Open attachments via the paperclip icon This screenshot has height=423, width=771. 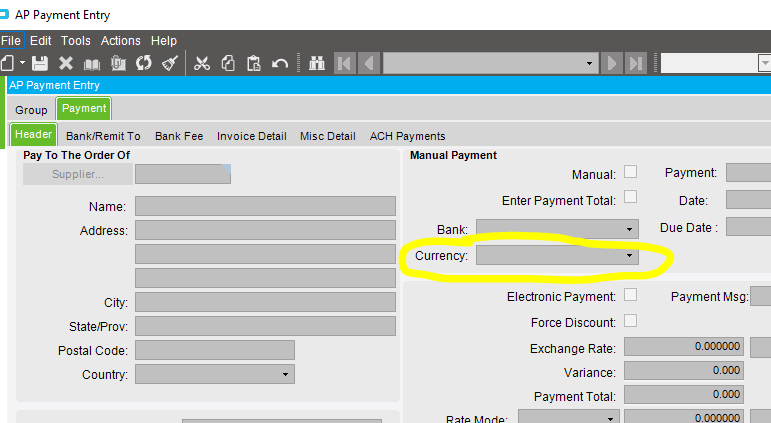coord(118,63)
